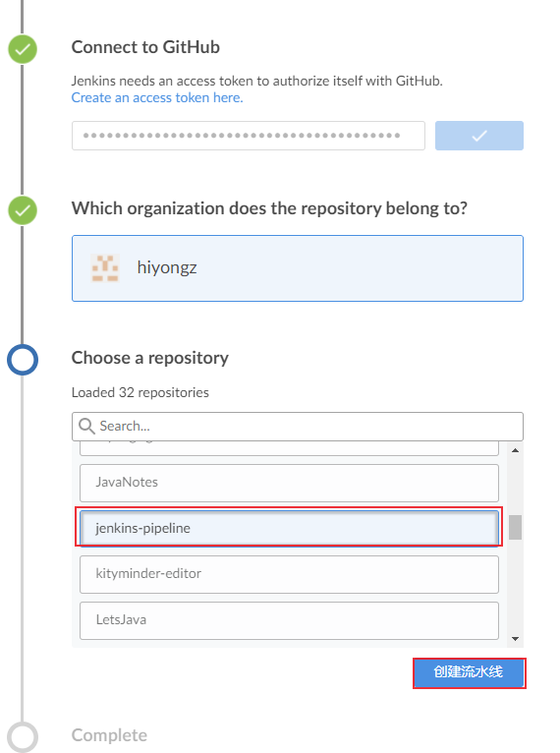The height and width of the screenshot is (753, 560).
Task: Focus the GitHub access token field
Action: (x=249, y=136)
